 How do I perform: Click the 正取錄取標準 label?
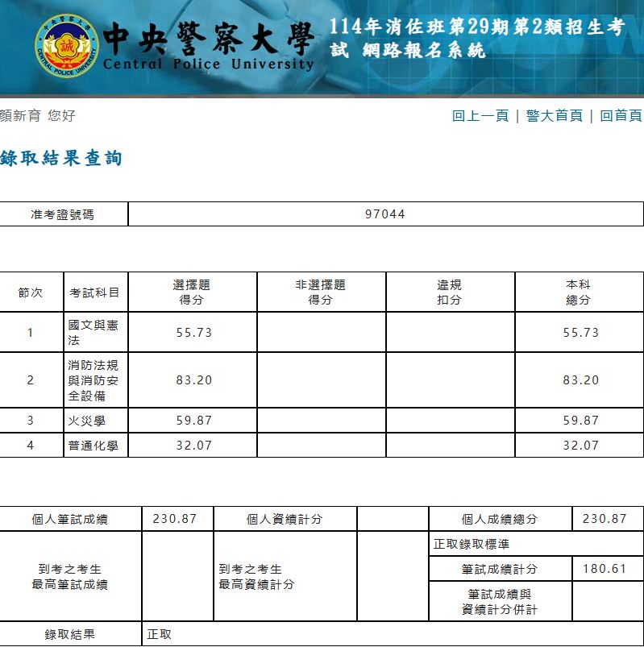click(x=472, y=544)
